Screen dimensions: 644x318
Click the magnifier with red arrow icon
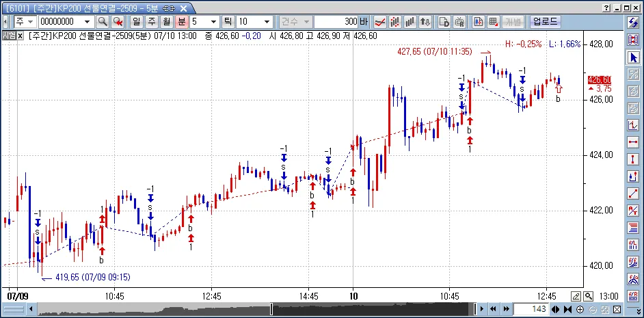tap(118, 22)
